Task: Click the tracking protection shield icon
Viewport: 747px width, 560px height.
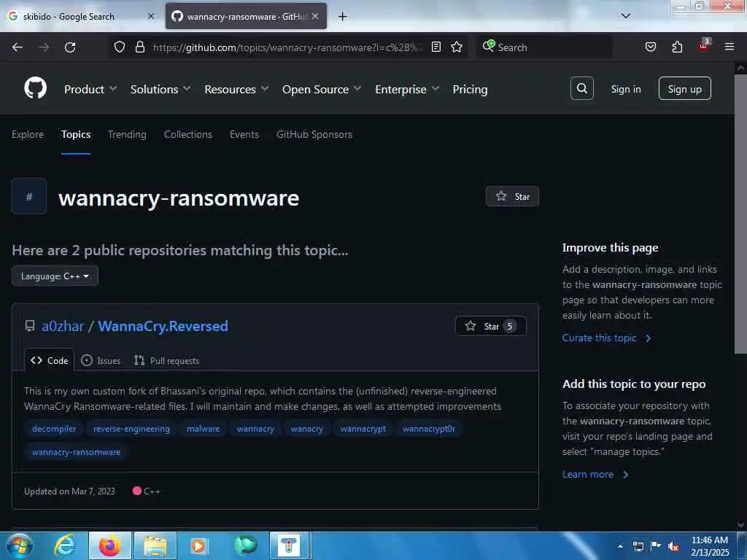Action: click(x=120, y=47)
